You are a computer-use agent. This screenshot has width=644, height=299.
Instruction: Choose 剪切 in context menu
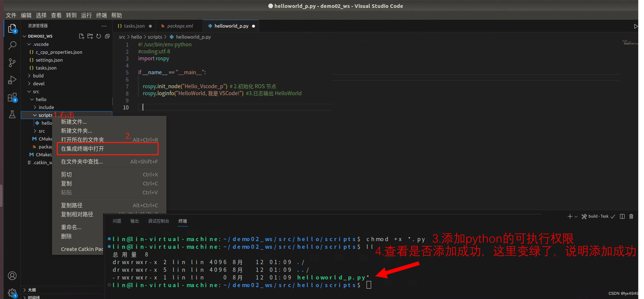[x=109, y=174]
